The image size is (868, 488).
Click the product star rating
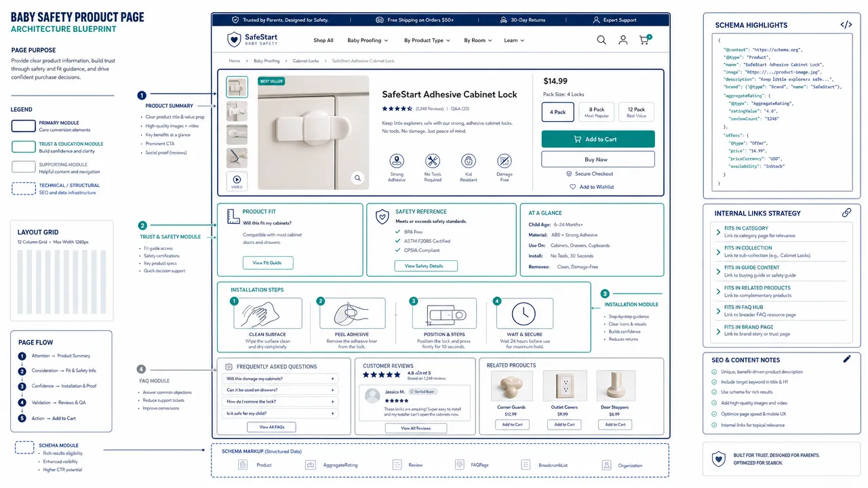pyautogui.click(x=397, y=108)
